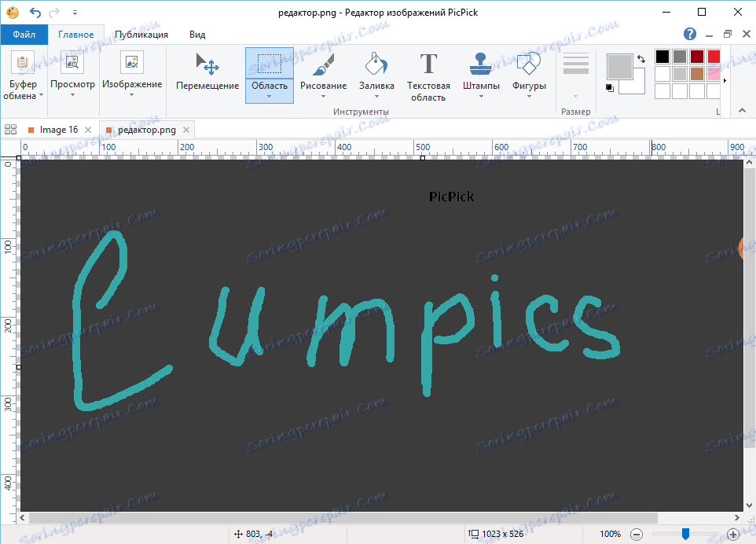The image size is (756, 544).
Task: Undo the last action
Action: pos(35,12)
